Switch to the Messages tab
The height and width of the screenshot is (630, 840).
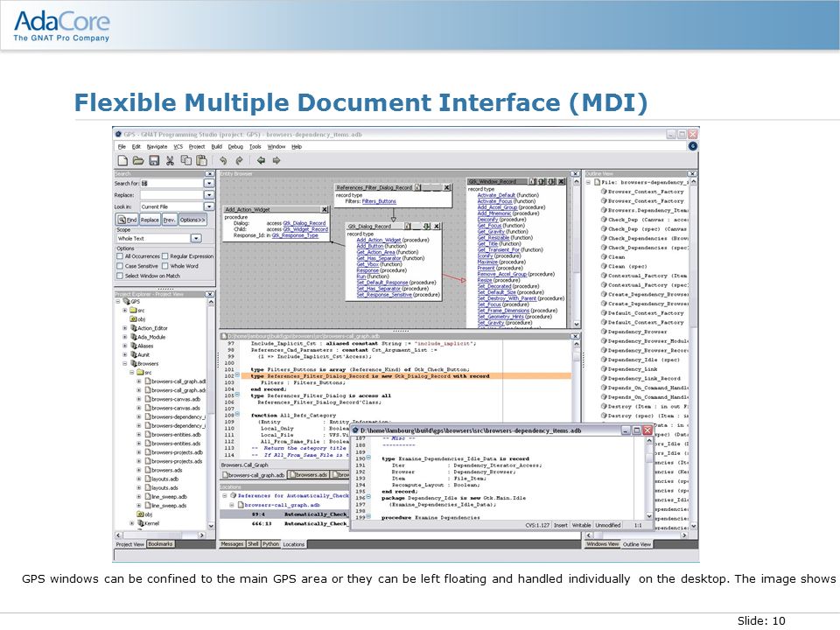(x=233, y=543)
